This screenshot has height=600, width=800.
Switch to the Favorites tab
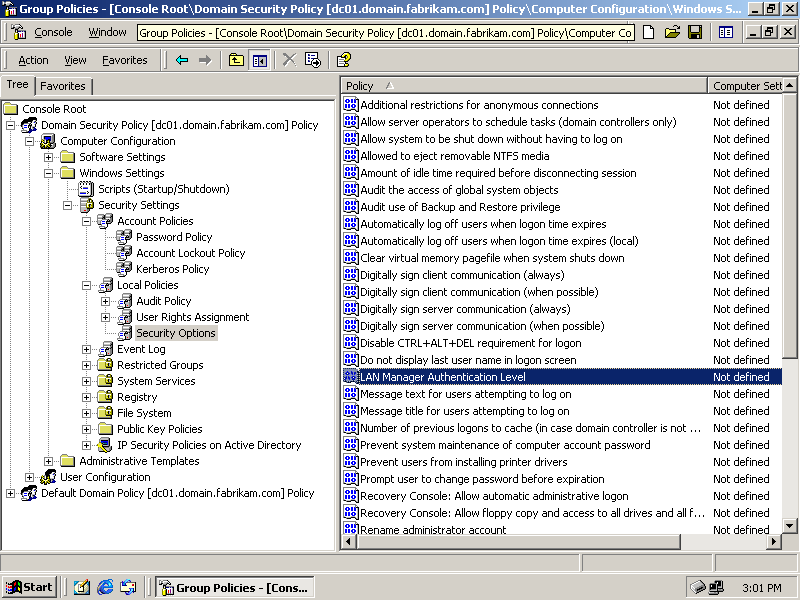(62, 86)
